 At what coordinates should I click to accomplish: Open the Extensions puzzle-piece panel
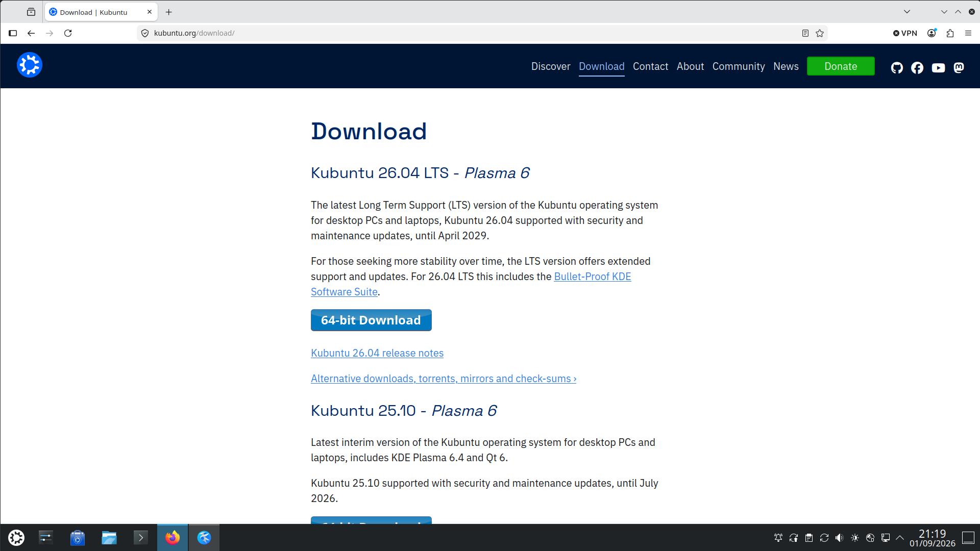click(950, 33)
